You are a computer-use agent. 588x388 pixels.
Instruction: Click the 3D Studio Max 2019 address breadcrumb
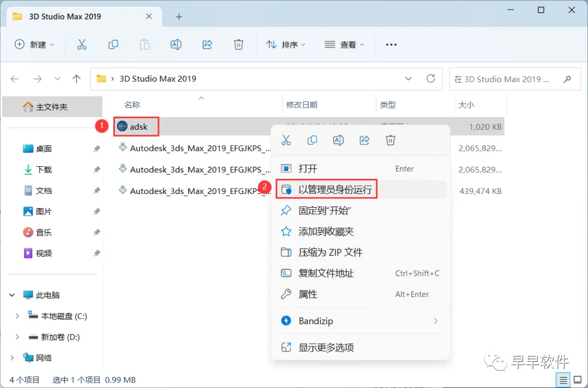point(158,79)
